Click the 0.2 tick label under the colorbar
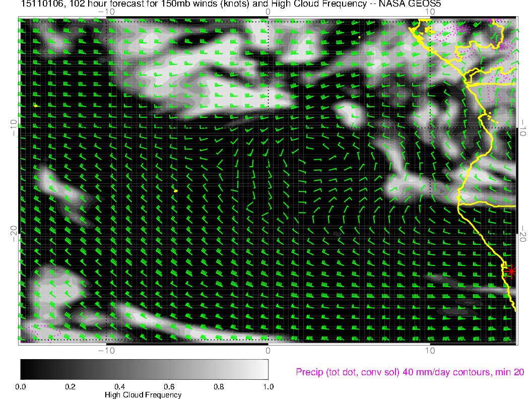The height and width of the screenshot is (411, 532). (70, 387)
